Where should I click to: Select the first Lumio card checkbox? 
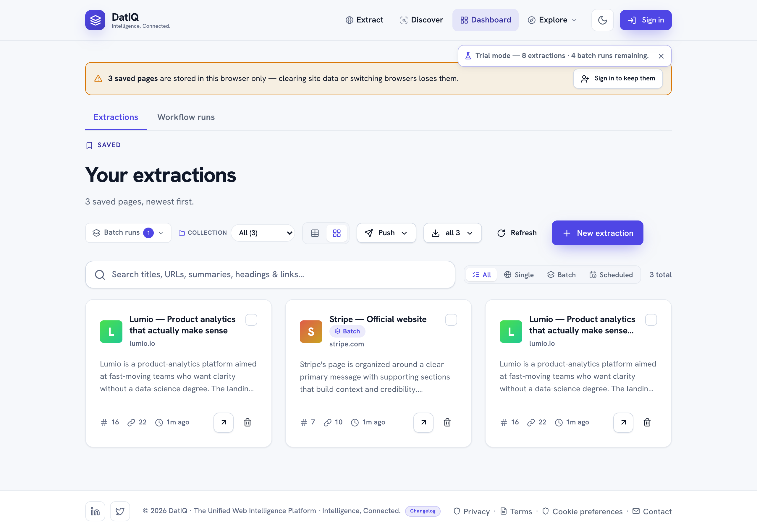251,320
